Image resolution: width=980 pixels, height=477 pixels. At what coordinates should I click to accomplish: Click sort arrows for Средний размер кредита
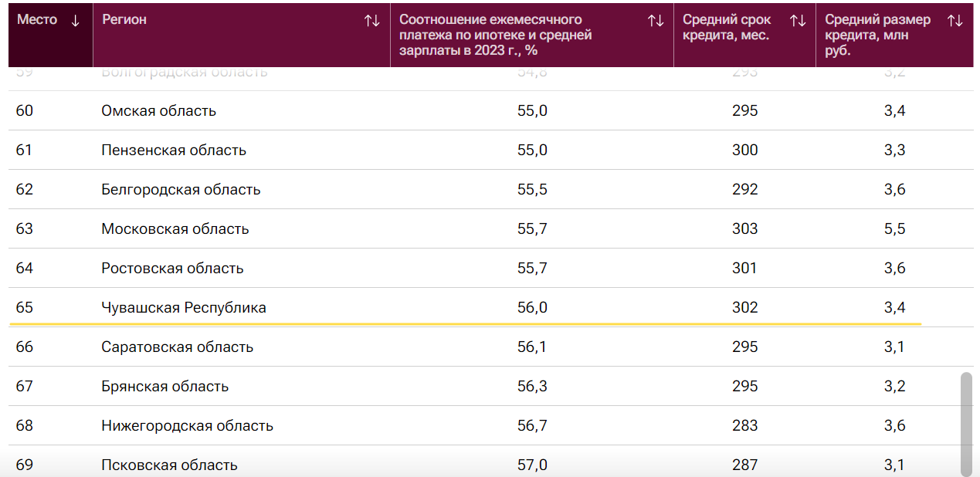coord(955,21)
